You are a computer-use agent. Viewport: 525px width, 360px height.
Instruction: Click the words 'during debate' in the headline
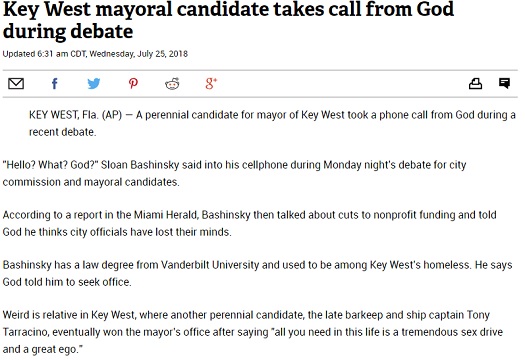(x=68, y=31)
